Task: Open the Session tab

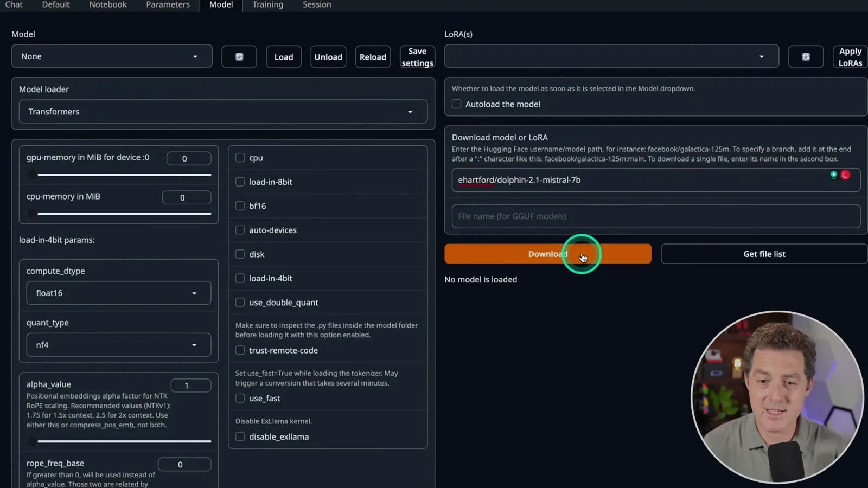Action: 317,4
